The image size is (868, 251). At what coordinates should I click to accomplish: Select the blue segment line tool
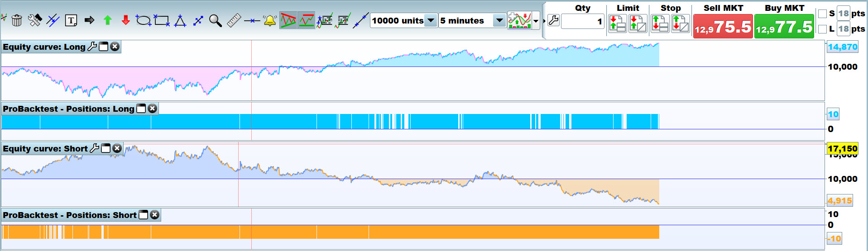(x=198, y=20)
